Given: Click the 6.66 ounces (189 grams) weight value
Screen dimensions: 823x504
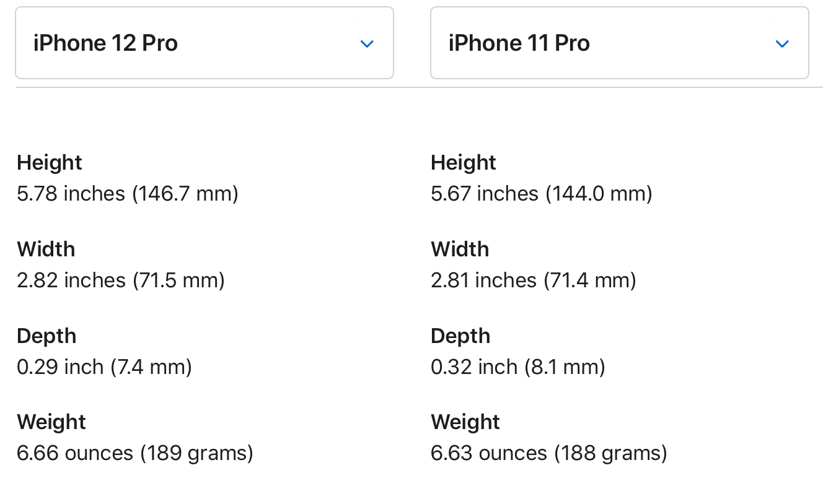Looking at the screenshot, I should coord(135,453).
